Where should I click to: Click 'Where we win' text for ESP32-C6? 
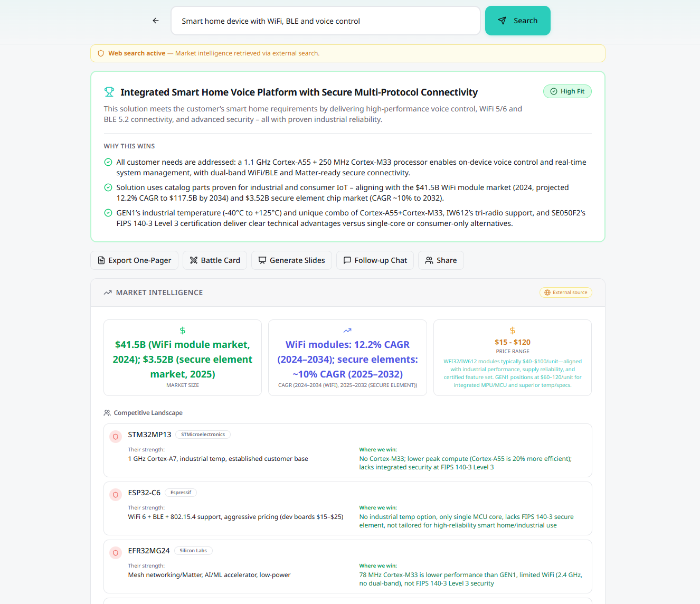[378, 508]
